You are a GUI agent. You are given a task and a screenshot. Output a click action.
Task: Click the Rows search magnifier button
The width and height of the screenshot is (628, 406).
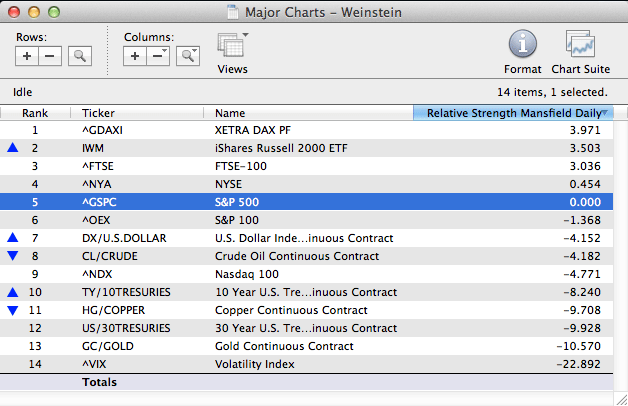pos(79,56)
